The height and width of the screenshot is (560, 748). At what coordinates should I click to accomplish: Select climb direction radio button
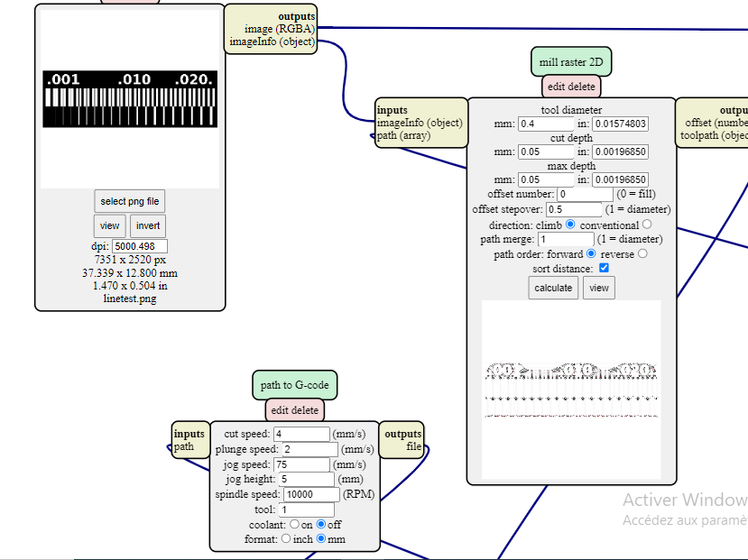click(x=570, y=224)
